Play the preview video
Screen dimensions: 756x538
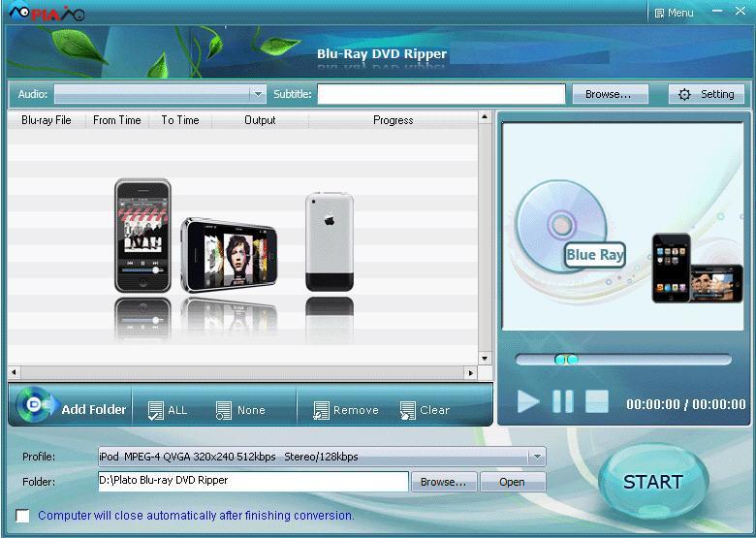[x=527, y=401]
